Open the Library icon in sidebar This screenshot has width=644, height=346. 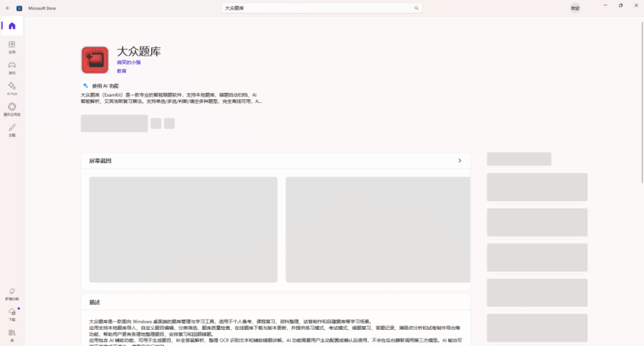pos(12,335)
